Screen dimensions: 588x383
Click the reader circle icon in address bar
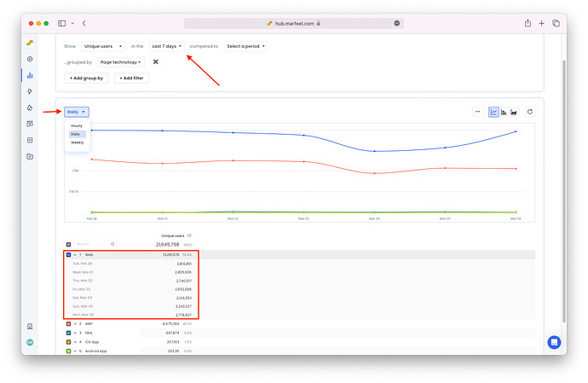click(x=397, y=23)
